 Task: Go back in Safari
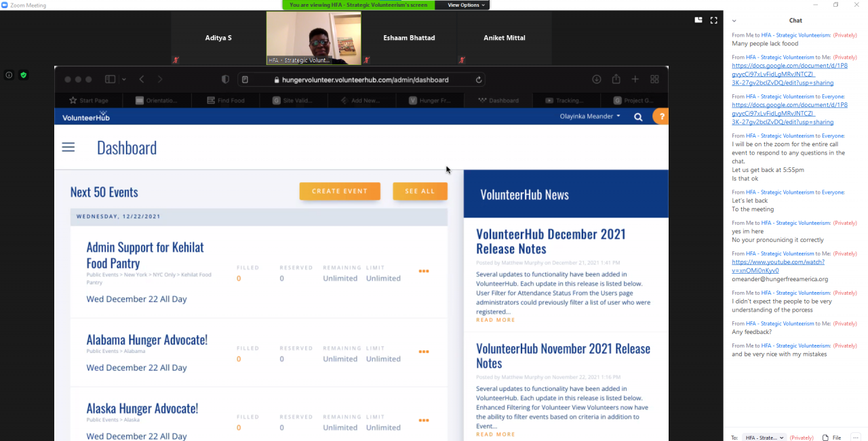tap(142, 79)
